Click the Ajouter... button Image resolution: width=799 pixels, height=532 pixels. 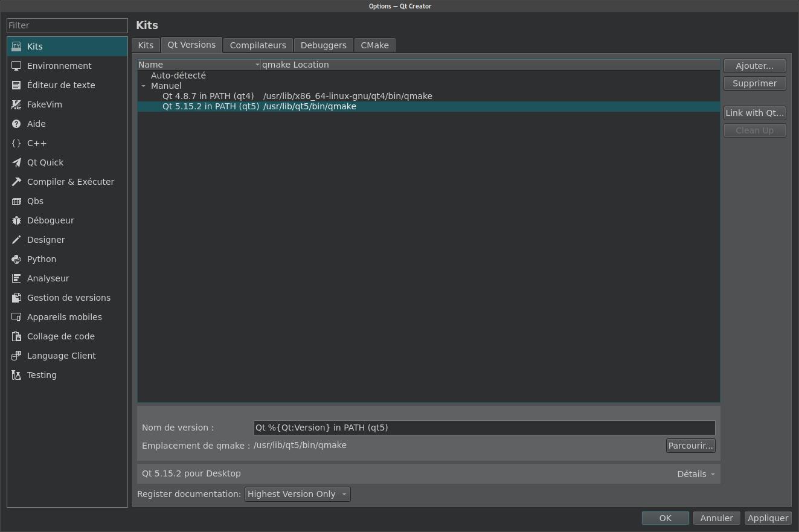point(755,66)
